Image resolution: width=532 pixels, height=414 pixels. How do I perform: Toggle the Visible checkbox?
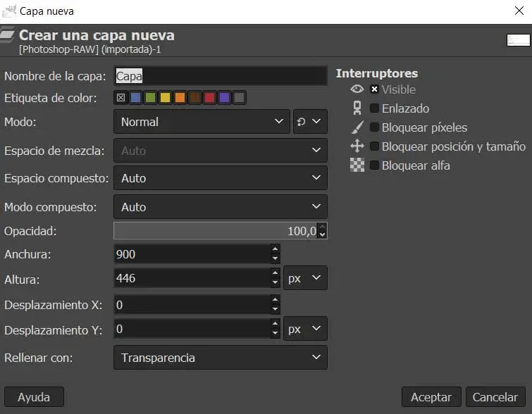375,89
